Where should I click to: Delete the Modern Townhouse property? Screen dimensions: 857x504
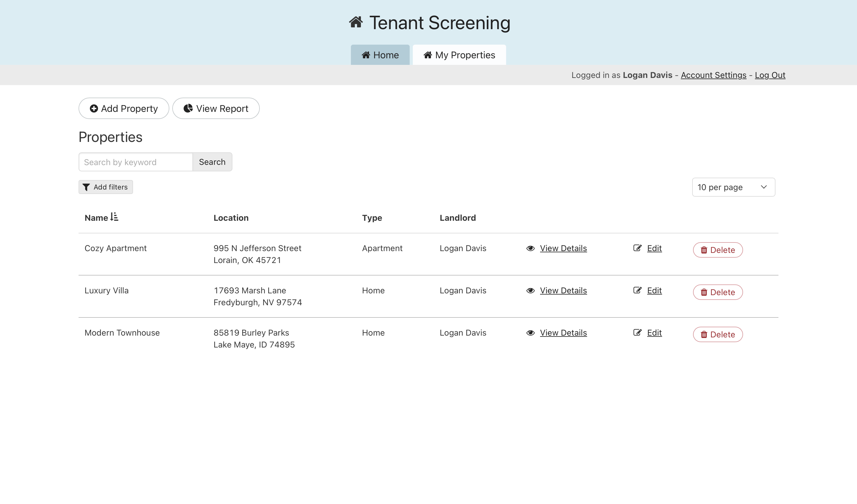click(x=717, y=335)
